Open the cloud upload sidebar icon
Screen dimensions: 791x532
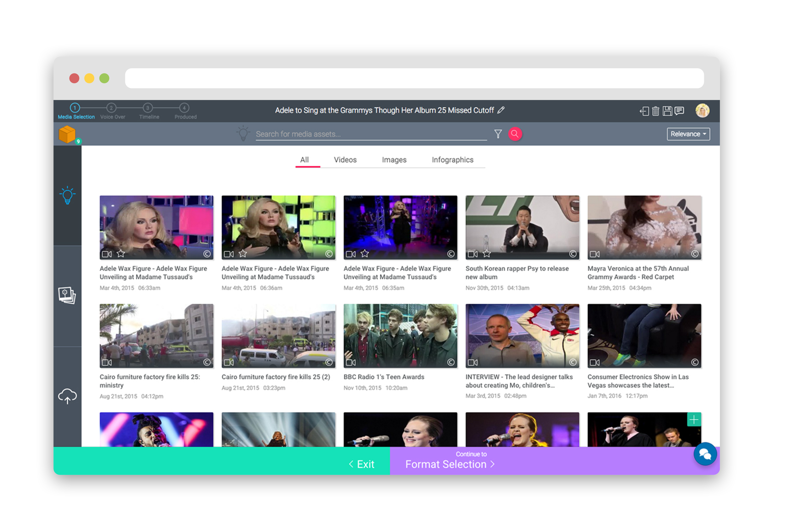pyautogui.click(x=67, y=396)
